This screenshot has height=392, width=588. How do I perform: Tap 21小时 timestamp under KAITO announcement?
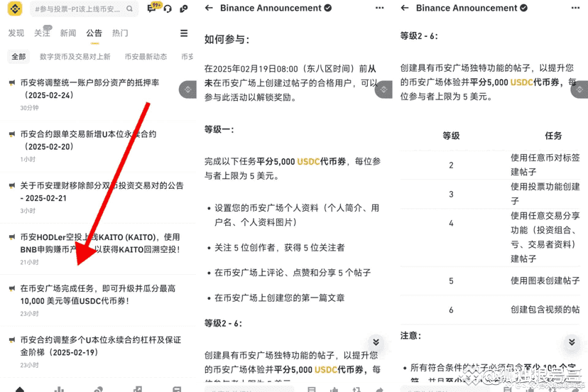[x=29, y=262]
